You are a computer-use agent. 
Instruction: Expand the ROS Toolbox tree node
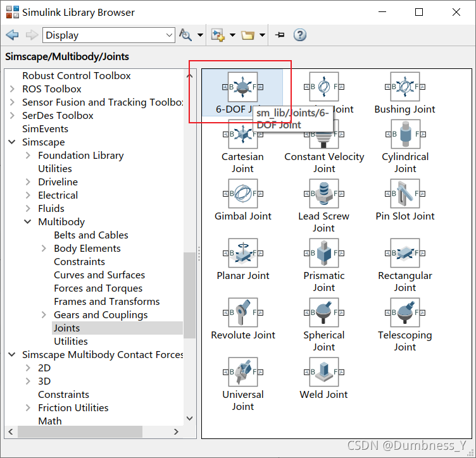pos(12,89)
